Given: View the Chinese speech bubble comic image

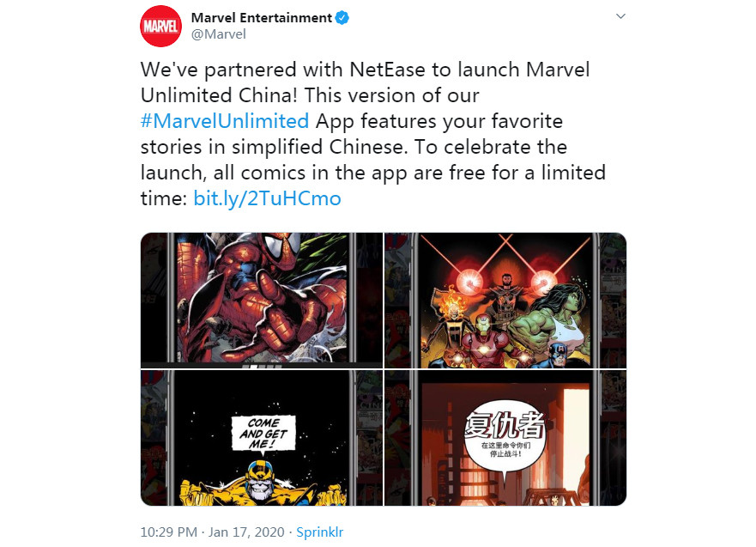Looking at the screenshot, I should (505, 438).
